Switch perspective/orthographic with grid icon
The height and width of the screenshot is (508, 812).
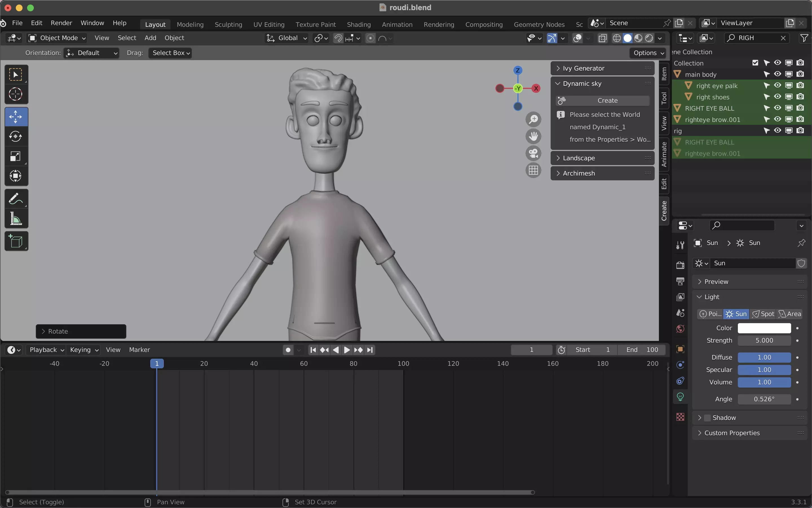point(533,170)
